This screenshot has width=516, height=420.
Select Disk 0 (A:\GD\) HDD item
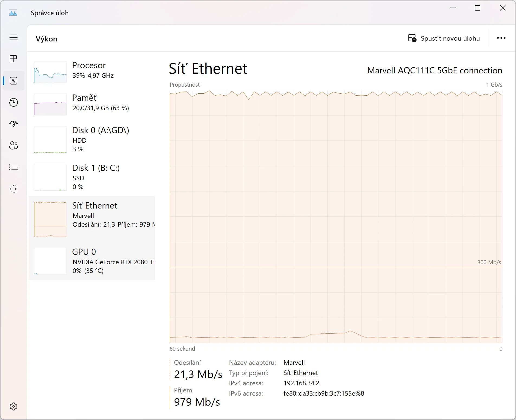coord(92,139)
